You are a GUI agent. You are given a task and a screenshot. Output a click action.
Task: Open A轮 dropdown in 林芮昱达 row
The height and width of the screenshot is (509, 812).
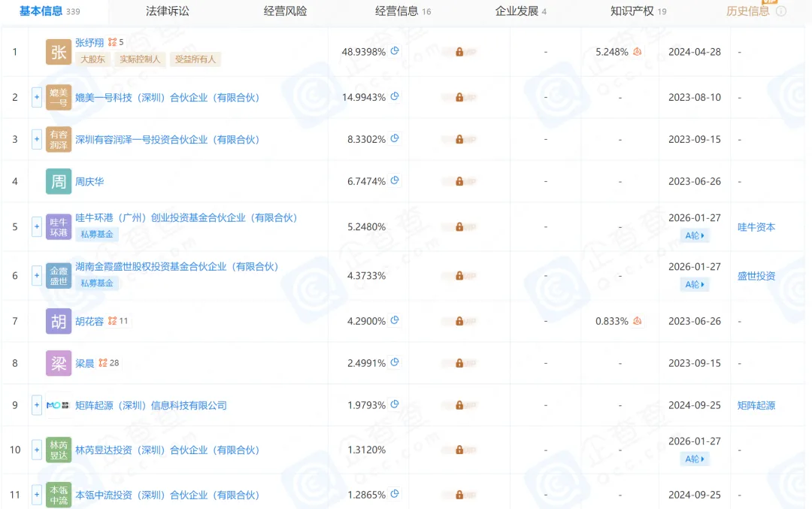click(695, 459)
